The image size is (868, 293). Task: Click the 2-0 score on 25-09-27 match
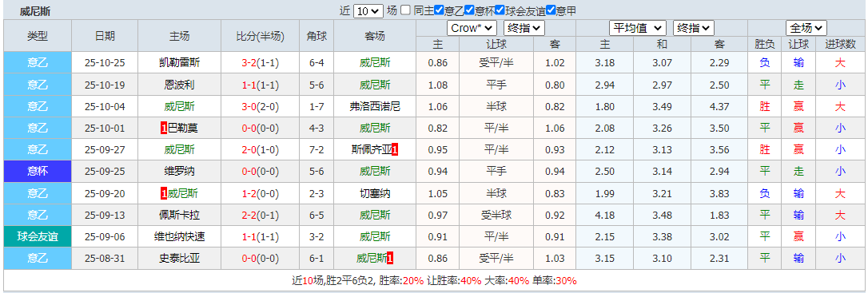pos(249,150)
